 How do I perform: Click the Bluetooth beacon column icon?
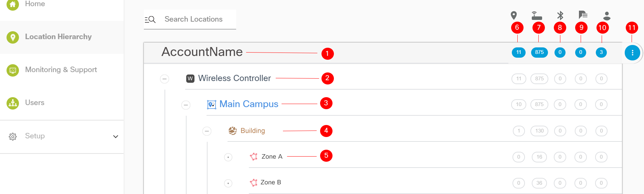click(x=560, y=15)
